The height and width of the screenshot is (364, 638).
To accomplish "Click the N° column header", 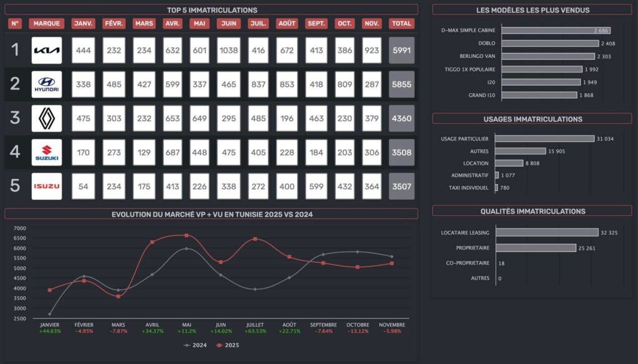I will 16,24.
